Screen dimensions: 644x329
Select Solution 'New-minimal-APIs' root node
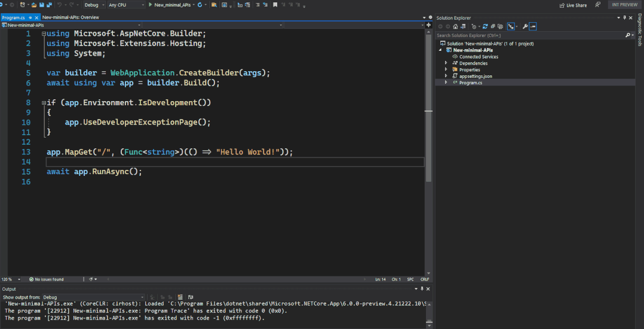click(x=490, y=44)
